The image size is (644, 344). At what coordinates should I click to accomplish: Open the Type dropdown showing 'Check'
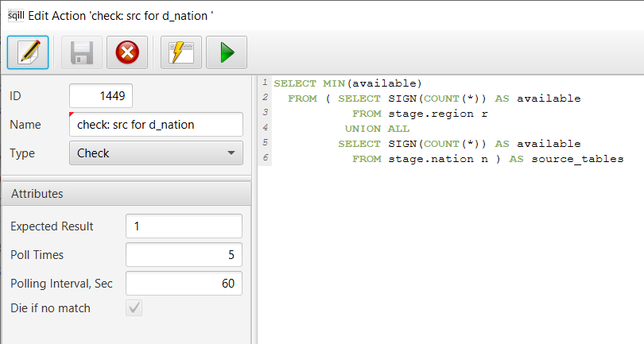156,153
